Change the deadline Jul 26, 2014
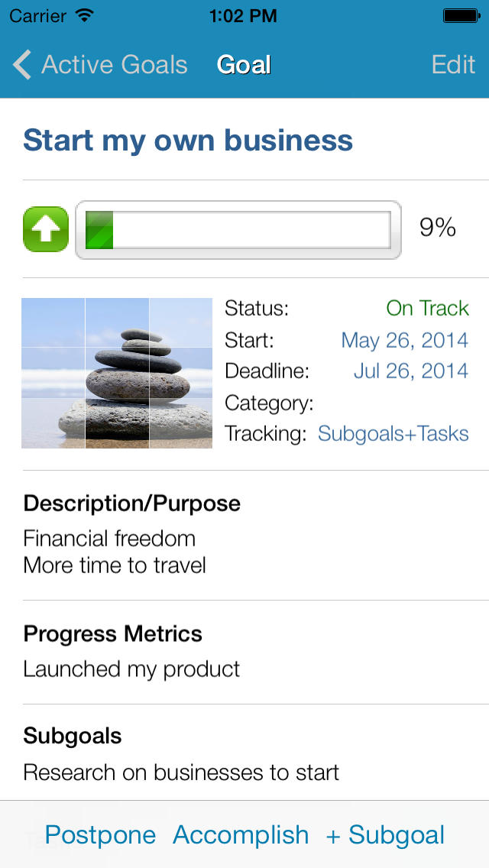 tap(410, 371)
